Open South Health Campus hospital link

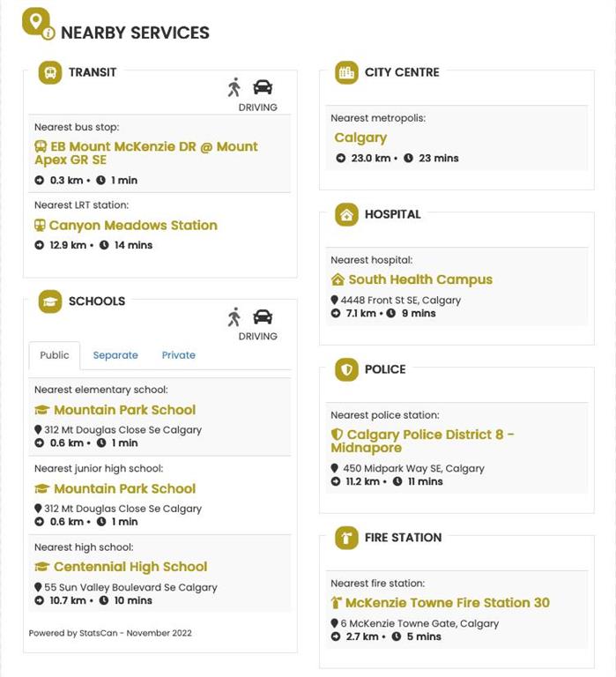tap(419, 279)
